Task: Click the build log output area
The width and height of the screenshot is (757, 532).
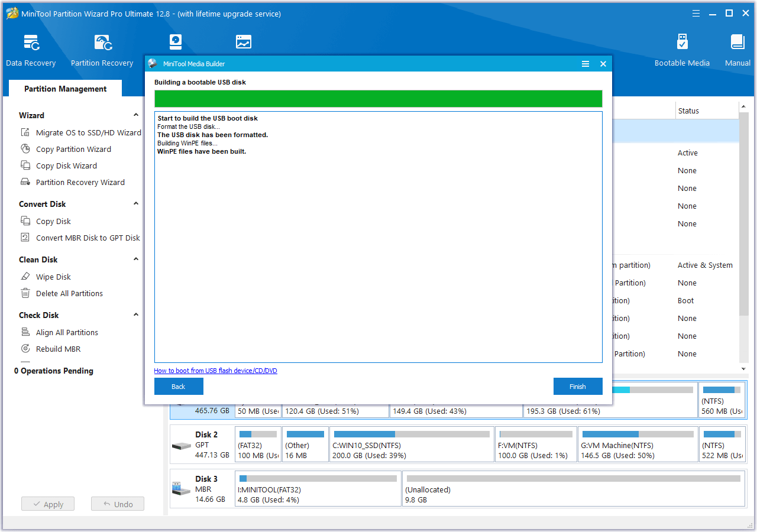Action: [x=378, y=237]
